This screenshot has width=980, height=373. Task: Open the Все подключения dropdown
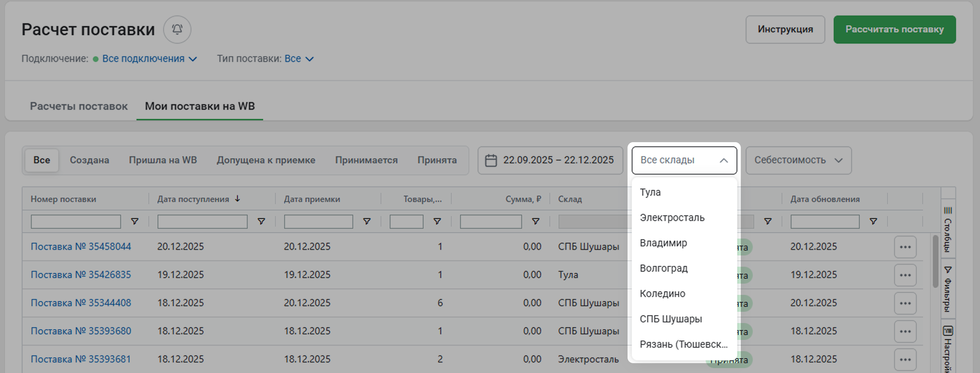[149, 59]
